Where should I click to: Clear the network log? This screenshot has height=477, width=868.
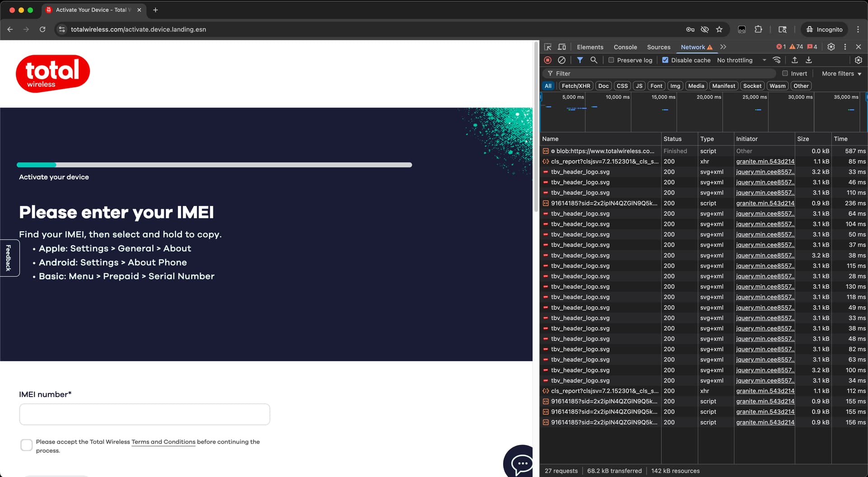click(x=561, y=60)
